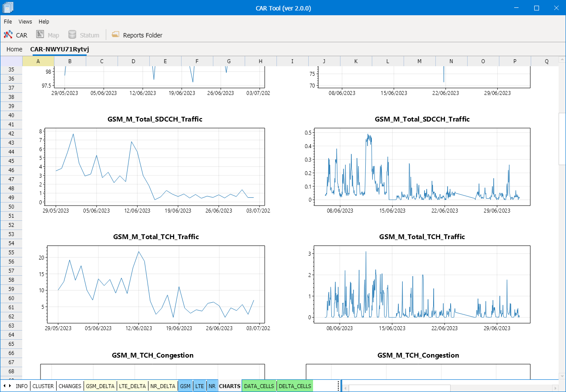Open the Reports Folder
Screen dimensions: 566x392
[x=137, y=34]
